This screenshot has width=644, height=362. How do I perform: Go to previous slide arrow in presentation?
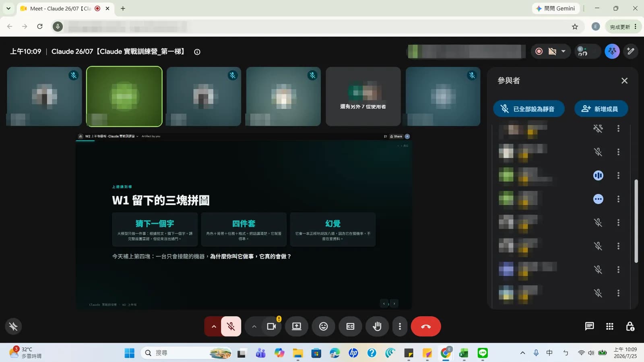pyautogui.click(x=384, y=304)
